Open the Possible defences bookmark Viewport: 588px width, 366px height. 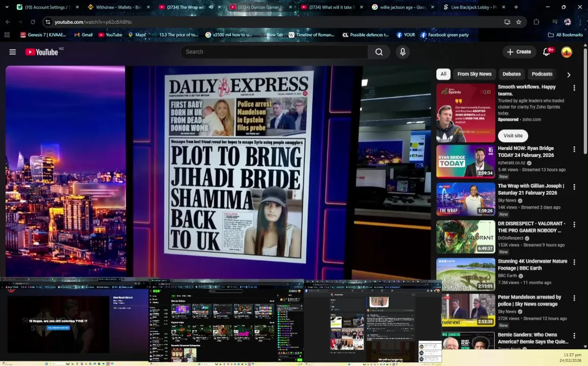(x=365, y=35)
